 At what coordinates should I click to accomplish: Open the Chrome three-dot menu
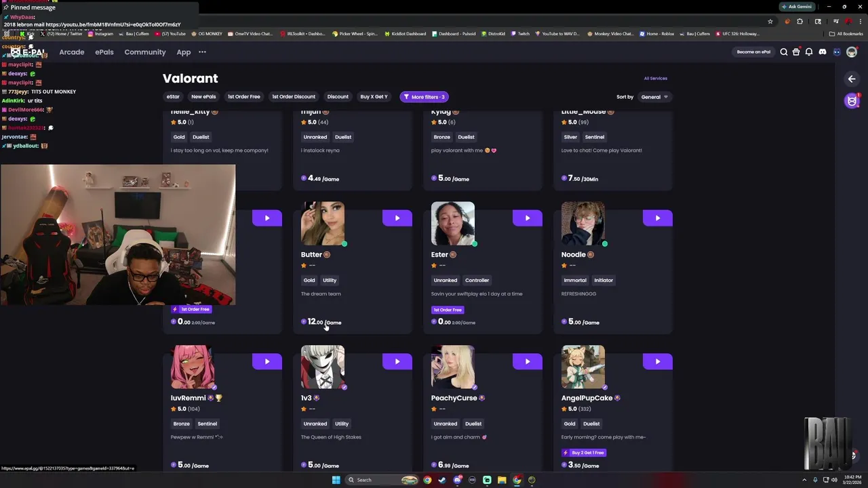[860, 22]
